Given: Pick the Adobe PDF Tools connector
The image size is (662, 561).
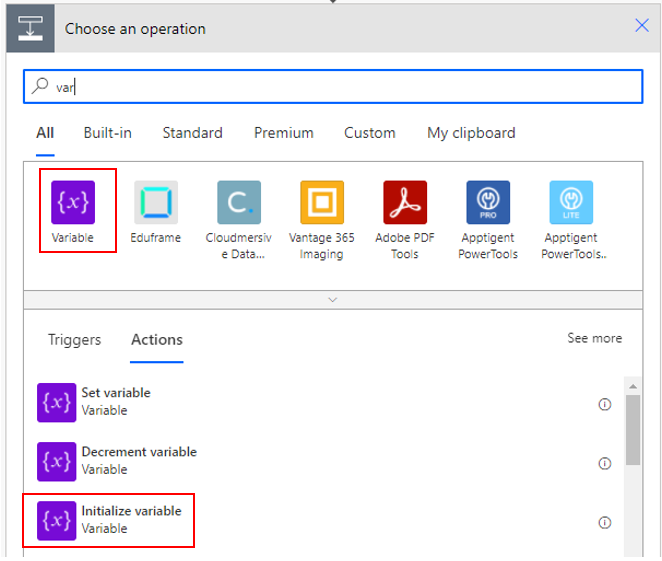Looking at the screenshot, I should [405, 202].
